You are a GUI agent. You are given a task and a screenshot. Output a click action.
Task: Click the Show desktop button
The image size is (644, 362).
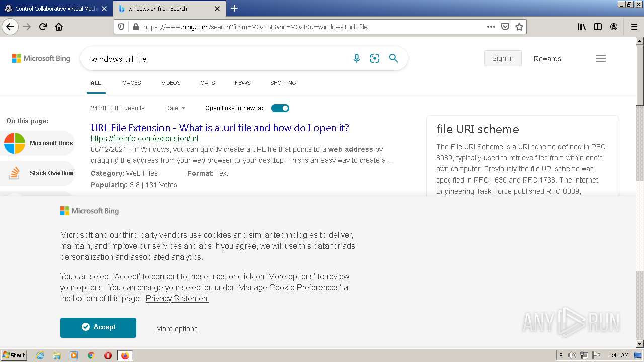click(638, 355)
